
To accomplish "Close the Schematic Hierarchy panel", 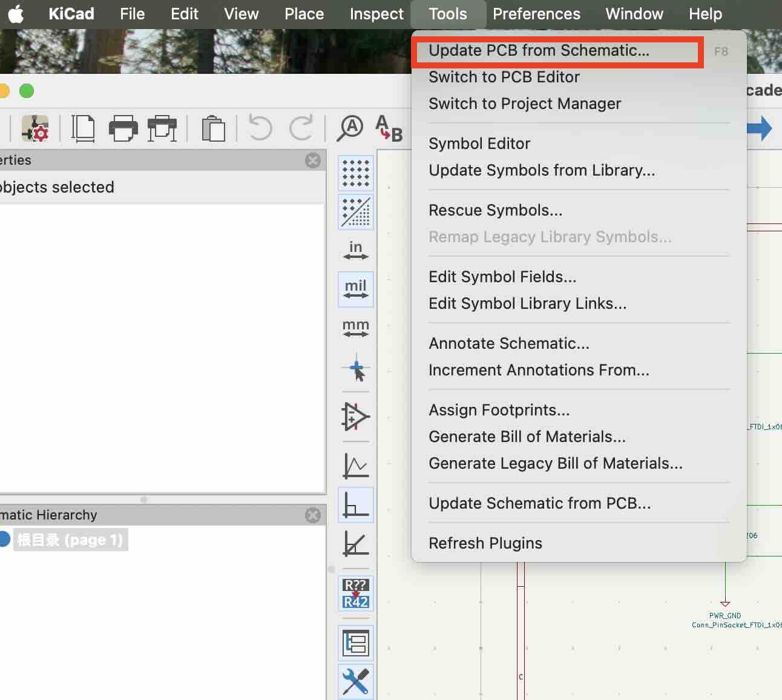I will click(x=313, y=515).
